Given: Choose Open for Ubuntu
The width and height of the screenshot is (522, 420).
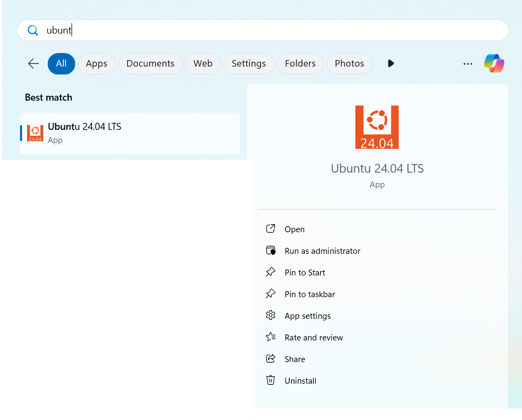Looking at the screenshot, I should (x=294, y=229).
